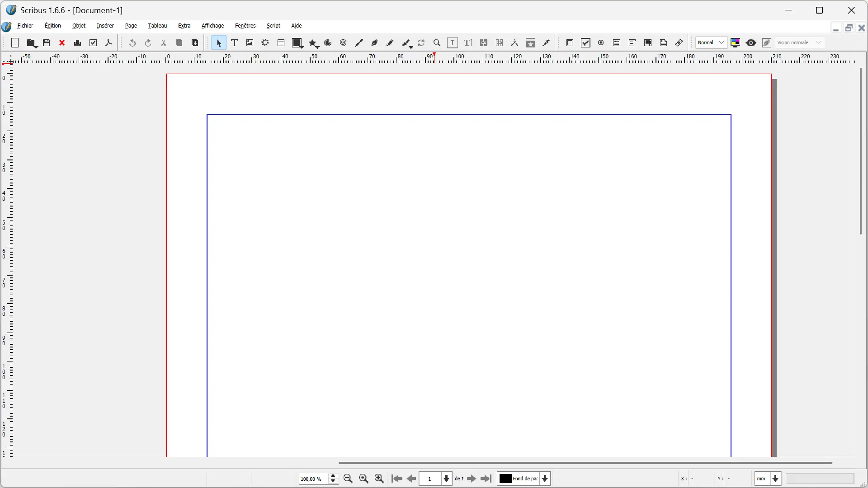Run the preflight verifier icon
This screenshot has height=488, width=868.
coord(94,43)
